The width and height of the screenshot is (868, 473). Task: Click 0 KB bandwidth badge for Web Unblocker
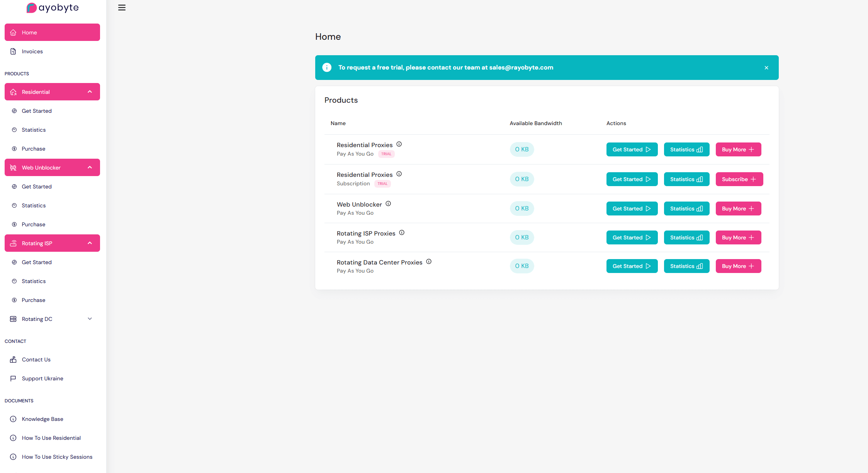(x=522, y=209)
